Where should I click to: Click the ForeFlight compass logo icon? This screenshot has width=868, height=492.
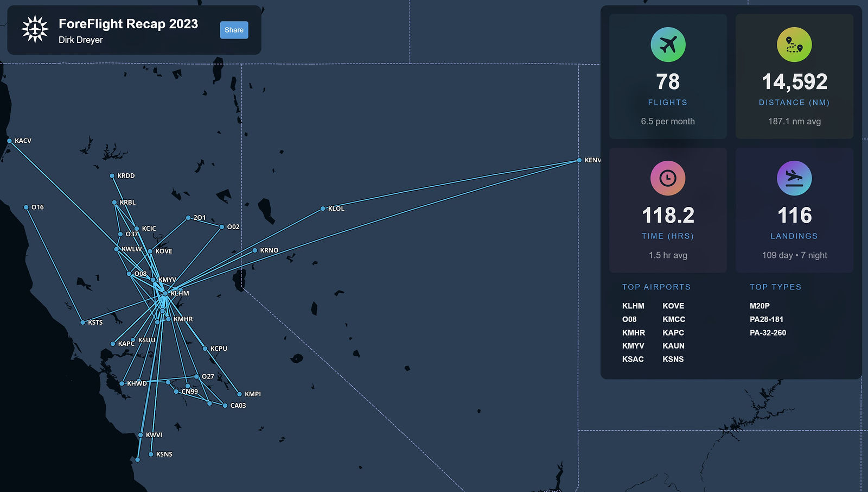(35, 29)
